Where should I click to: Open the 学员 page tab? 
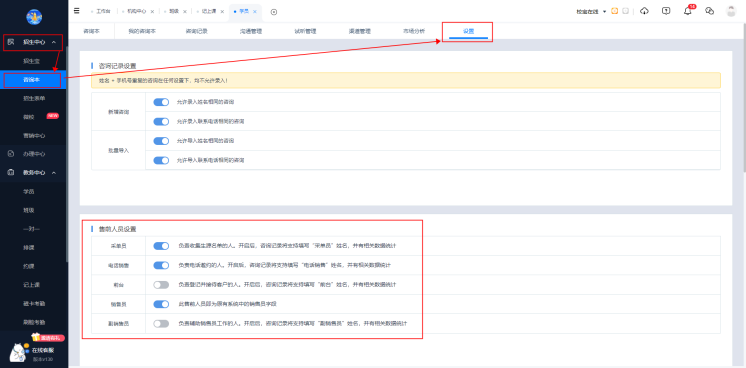244,11
